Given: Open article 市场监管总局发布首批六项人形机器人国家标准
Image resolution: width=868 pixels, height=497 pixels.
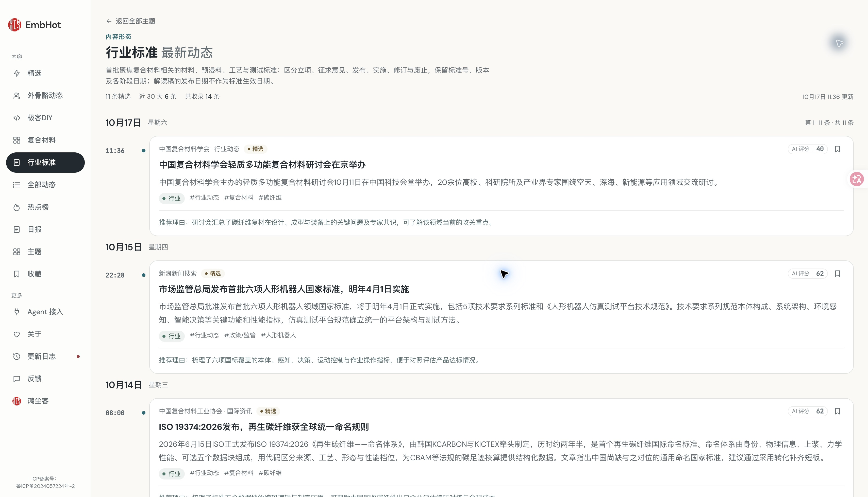Looking at the screenshot, I should pos(284,290).
